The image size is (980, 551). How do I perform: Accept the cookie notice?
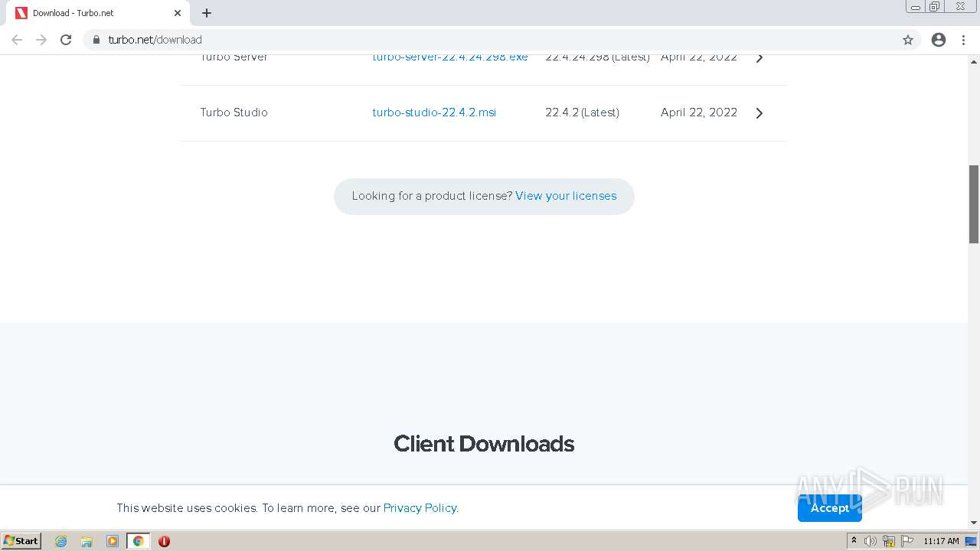[830, 508]
